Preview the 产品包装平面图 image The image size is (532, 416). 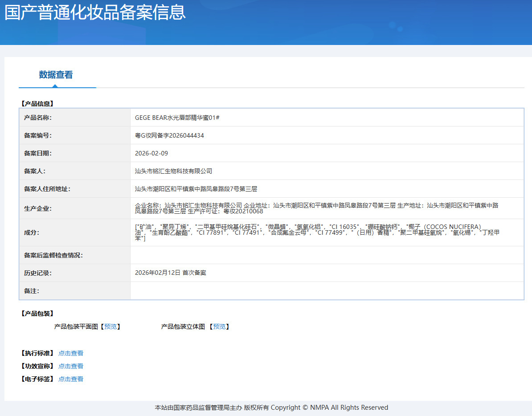(110, 326)
